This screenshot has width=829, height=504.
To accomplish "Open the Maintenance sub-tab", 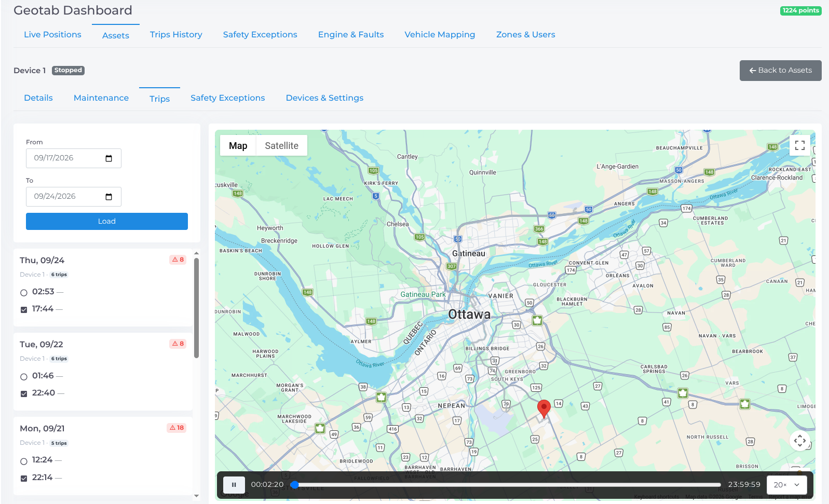I will [101, 98].
